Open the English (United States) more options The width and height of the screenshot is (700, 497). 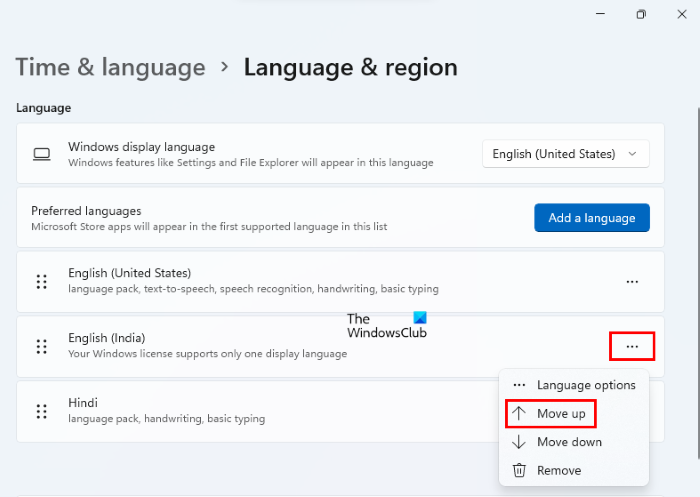tap(632, 282)
